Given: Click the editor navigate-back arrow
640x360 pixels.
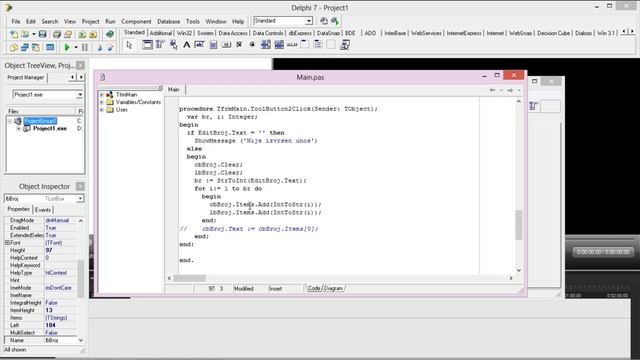Looking at the screenshot, I should 492,90.
